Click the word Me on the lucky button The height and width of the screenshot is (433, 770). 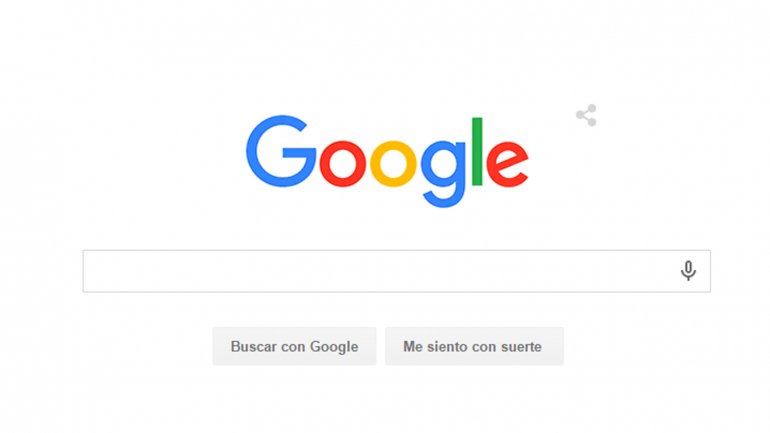(413, 347)
